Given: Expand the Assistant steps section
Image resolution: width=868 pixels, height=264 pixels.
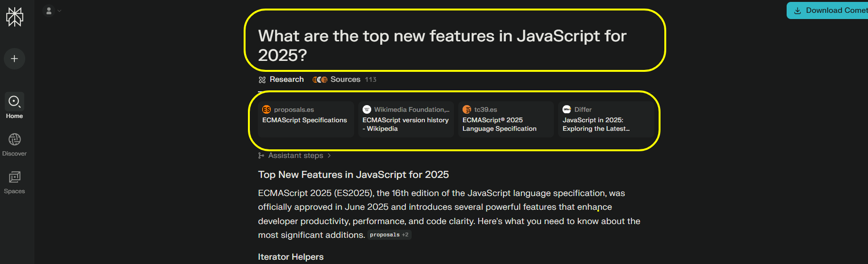Looking at the screenshot, I should click(x=295, y=156).
